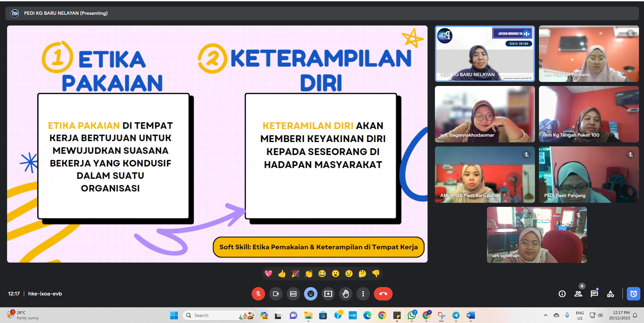The height and width of the screenshot is (323, 644).
Task: Click the Present now screen share icon
Action: click(328, 294)
